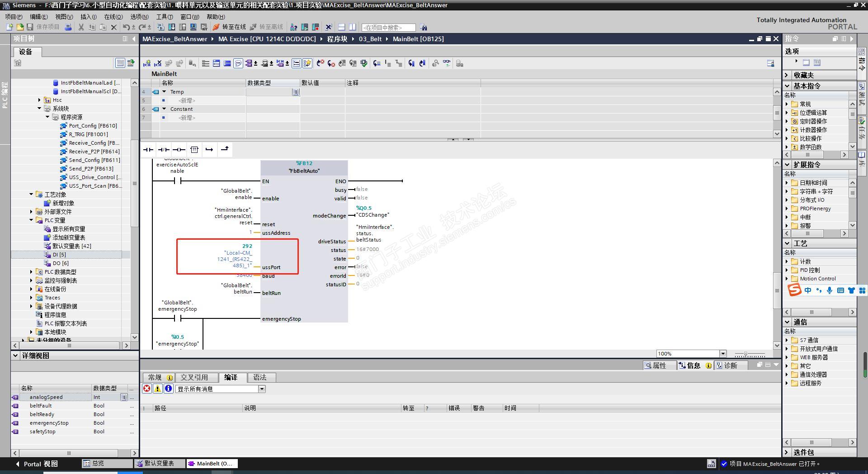This screenshot has height=474, width=868.
Task: Insert an empty box instruction
Action: (194, 150)
